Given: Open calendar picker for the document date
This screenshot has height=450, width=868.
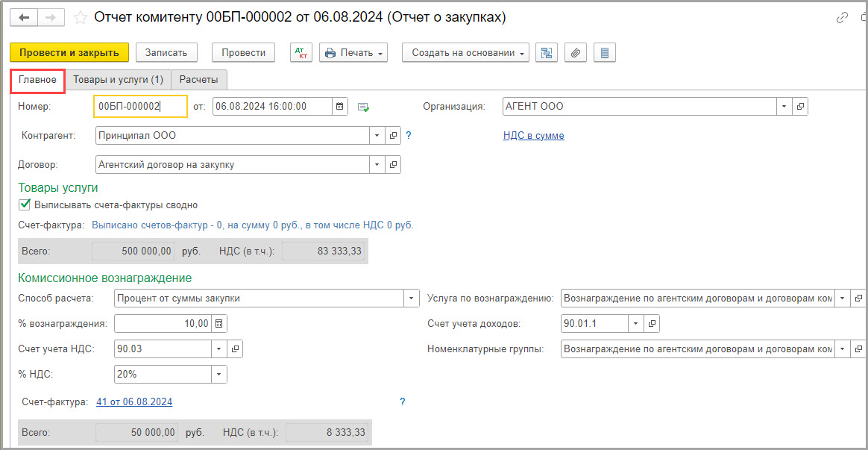Looking at the screenshot, I should [x=340, y=107].
